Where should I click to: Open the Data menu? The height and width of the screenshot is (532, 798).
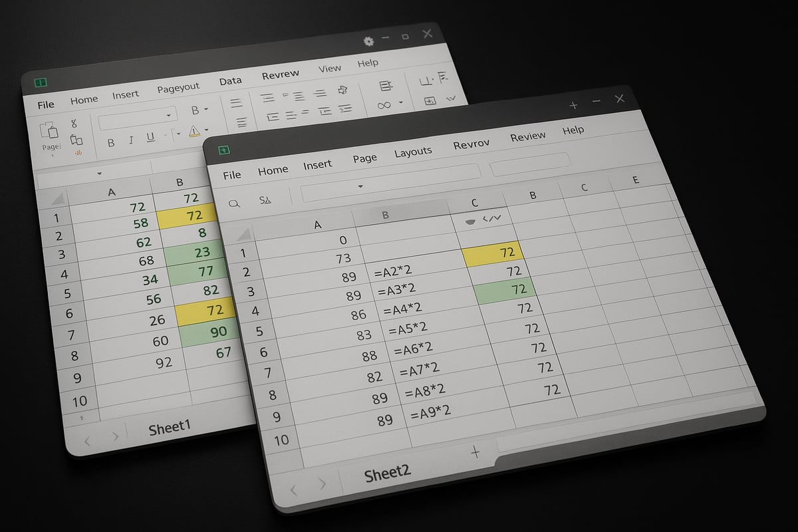pyautogui.click(x=231, y=80)
